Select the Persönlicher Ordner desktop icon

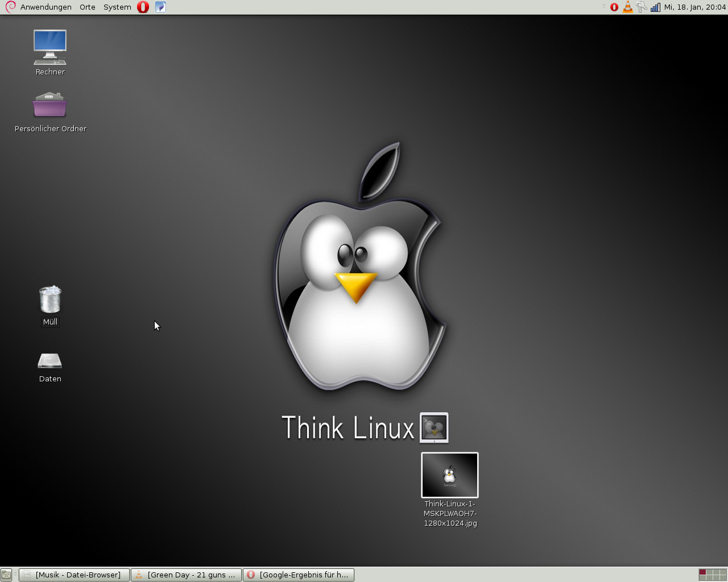click(50, 105)
